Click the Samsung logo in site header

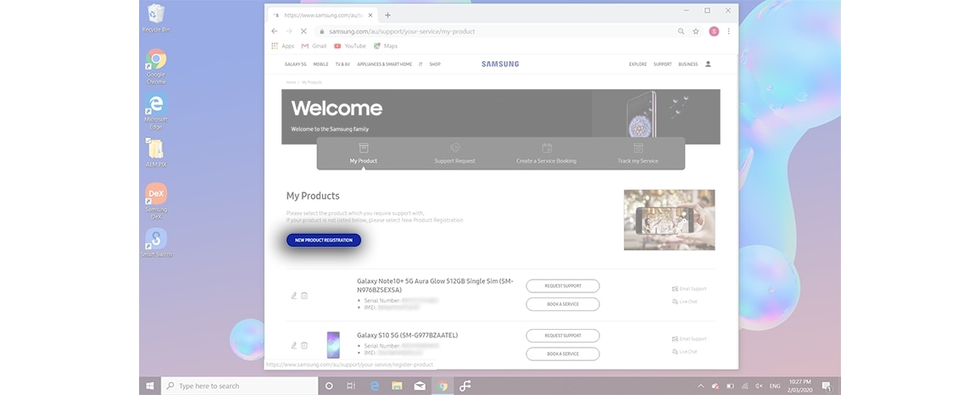click(500, 64)
